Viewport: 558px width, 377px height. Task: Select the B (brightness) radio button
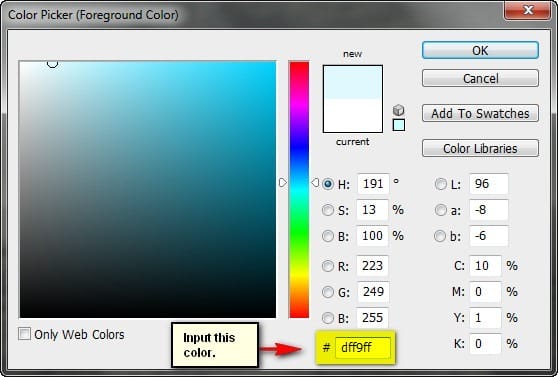coord(328,236)
